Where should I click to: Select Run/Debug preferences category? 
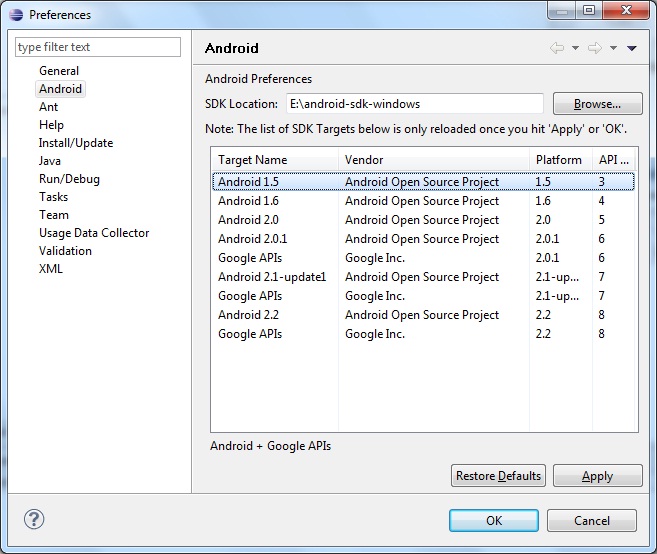[69, 179]
